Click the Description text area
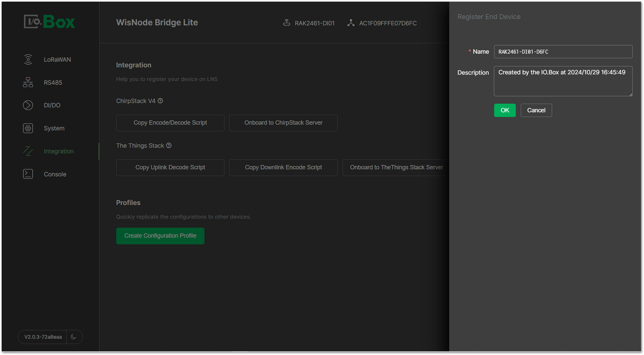The image size is (644, 355). pos(563,81)
